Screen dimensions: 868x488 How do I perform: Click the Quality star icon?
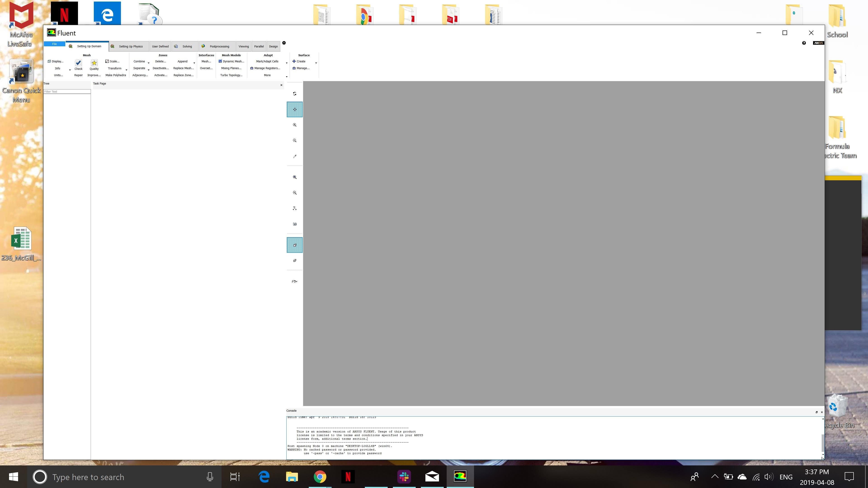click(94, 63)
